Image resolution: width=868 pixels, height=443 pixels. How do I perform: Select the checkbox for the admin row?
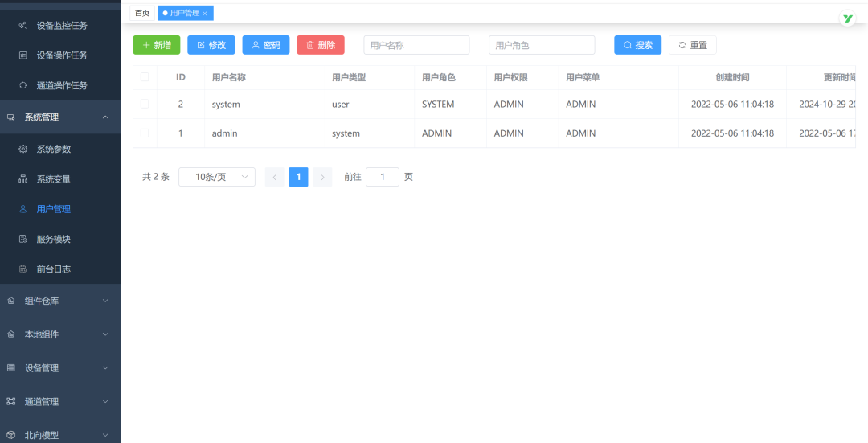click(145, 133)
